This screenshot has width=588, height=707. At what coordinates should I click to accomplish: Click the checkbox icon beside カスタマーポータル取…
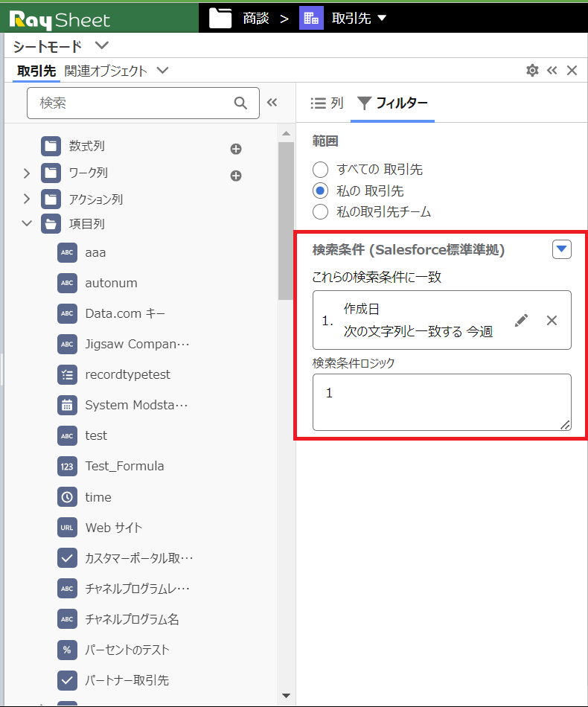[x=67, y=558]
